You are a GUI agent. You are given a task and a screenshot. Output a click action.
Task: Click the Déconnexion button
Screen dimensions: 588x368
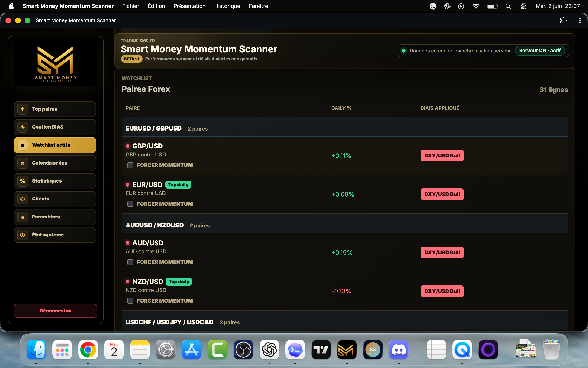click(56, 311)
